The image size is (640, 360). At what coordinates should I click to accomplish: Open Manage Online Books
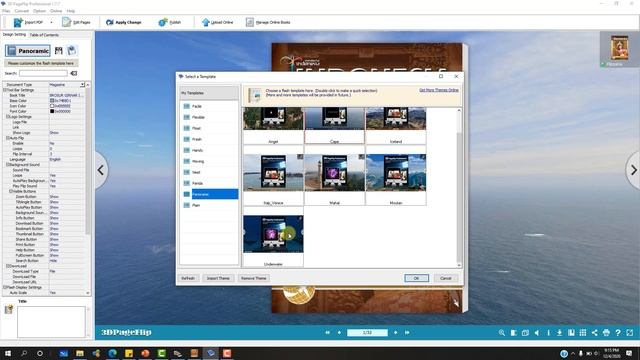tap(268, 22)
